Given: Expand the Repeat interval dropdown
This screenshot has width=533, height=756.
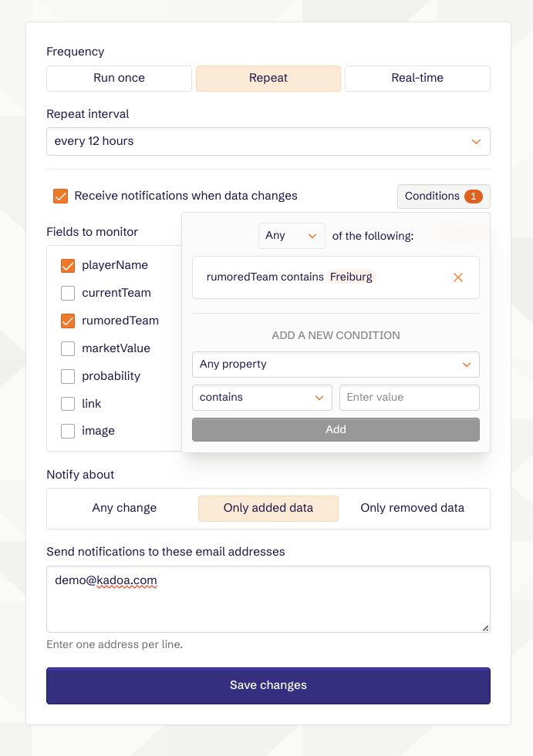Looking at the screenshot, I should 268,142.
